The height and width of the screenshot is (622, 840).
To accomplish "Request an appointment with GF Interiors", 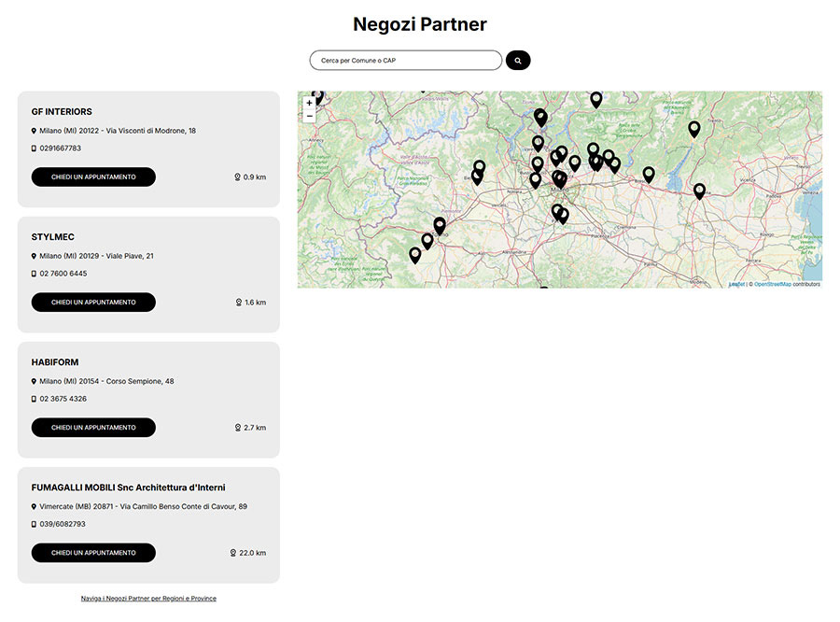I will coord(93,177).
